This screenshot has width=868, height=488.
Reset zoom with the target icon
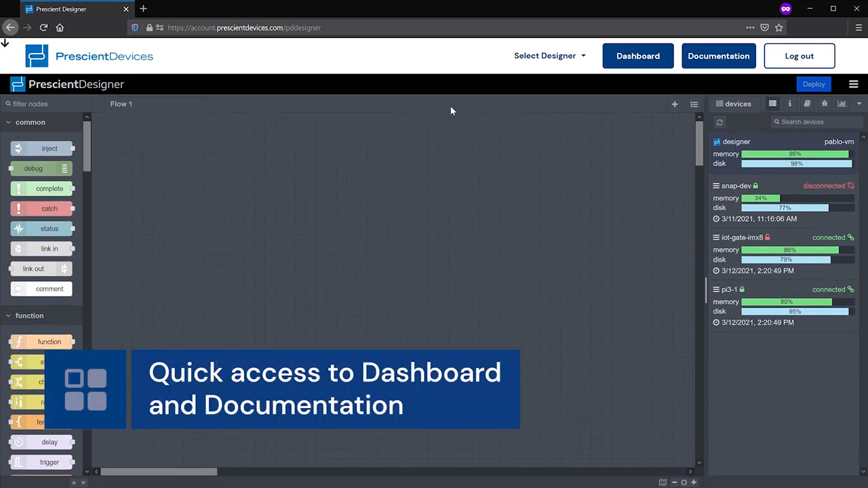pos(684,482)
